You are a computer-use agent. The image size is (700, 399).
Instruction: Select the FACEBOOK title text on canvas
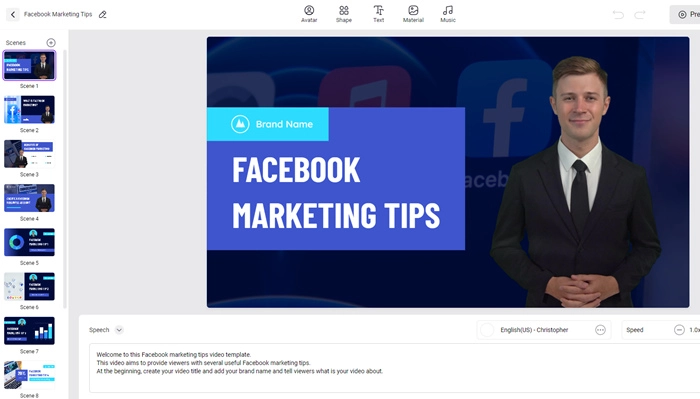tap(296, 170)
